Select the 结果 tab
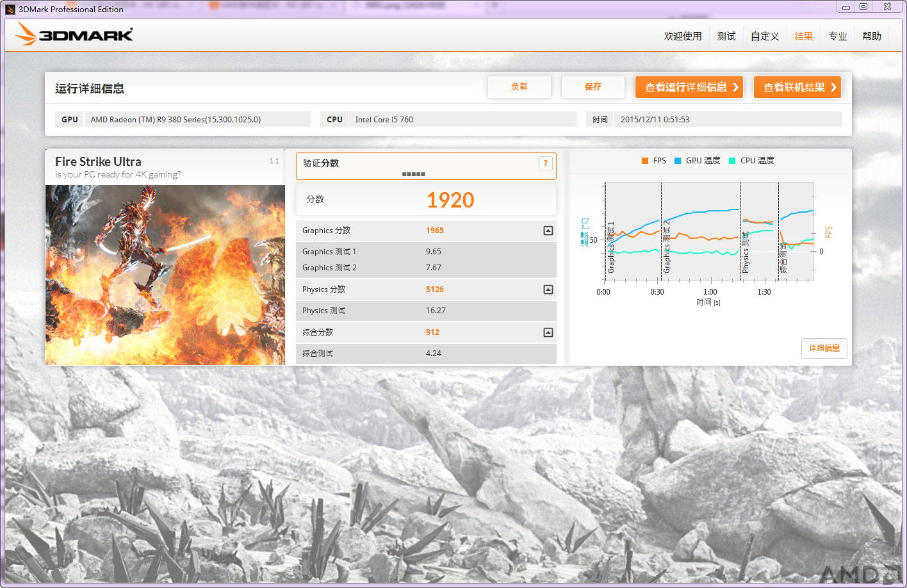Viewport: 907px width, 588px height. tap(804, 36)
